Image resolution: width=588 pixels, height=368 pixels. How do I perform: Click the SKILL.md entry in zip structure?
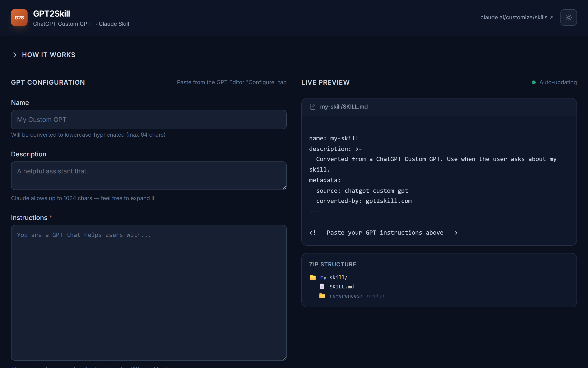341,287
